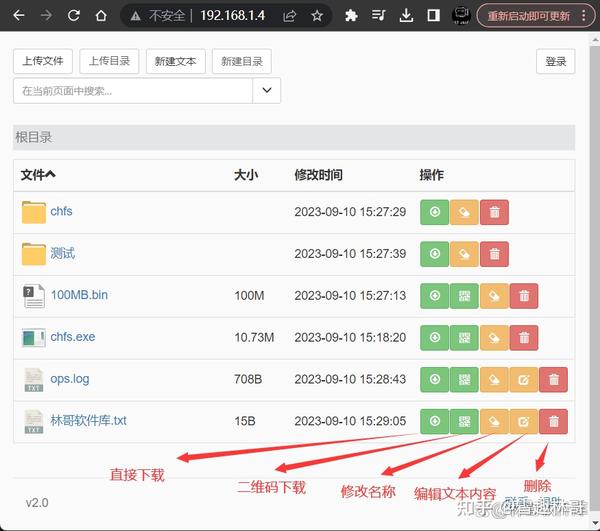Viewport: 600px width, 531px height.
Task: Delete the 测试 folder
Action: [x=494, y=254]
